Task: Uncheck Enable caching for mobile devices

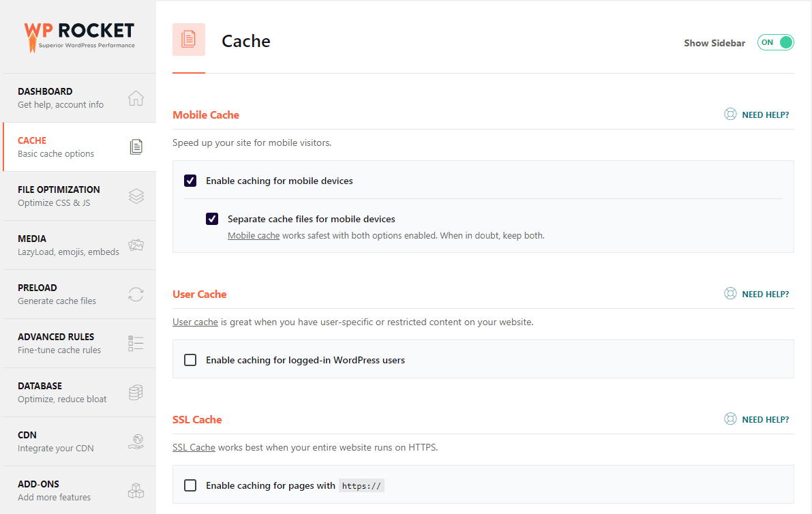Action: 190,181
